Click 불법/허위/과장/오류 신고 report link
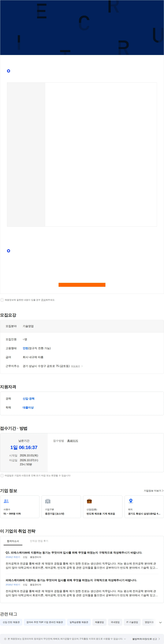This screenshot has width=164, height=644. [145, 639]
